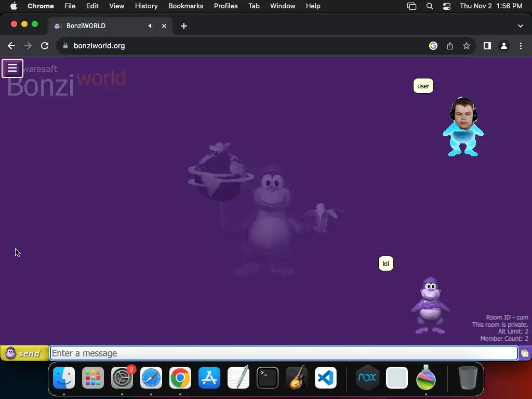
Task: Mute the BonziWORLD tab audio icon
Action: (x=151, y=26)
